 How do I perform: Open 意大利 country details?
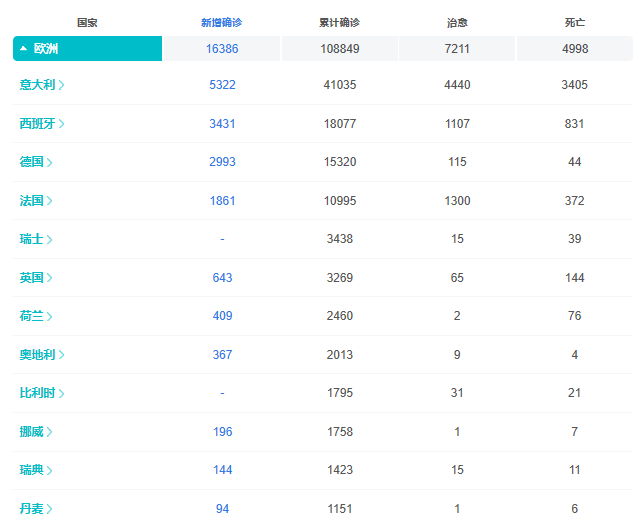(42, 84)
